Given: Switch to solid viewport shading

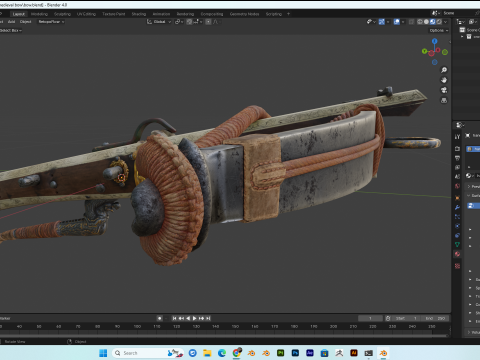Looking at the screenshot, I should [426, 22].
